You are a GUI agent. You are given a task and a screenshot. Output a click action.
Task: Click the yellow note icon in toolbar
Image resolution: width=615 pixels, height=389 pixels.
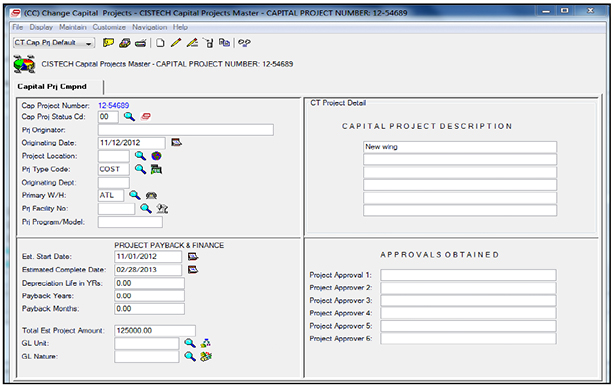click(x=108, y=43)
